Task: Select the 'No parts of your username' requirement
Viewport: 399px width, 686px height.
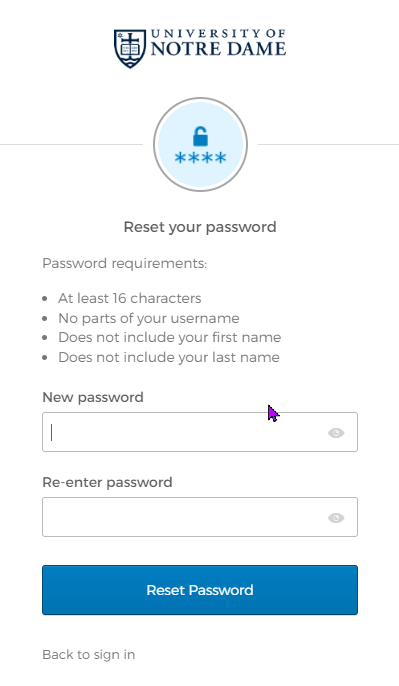Action: [x=149, y=318]
